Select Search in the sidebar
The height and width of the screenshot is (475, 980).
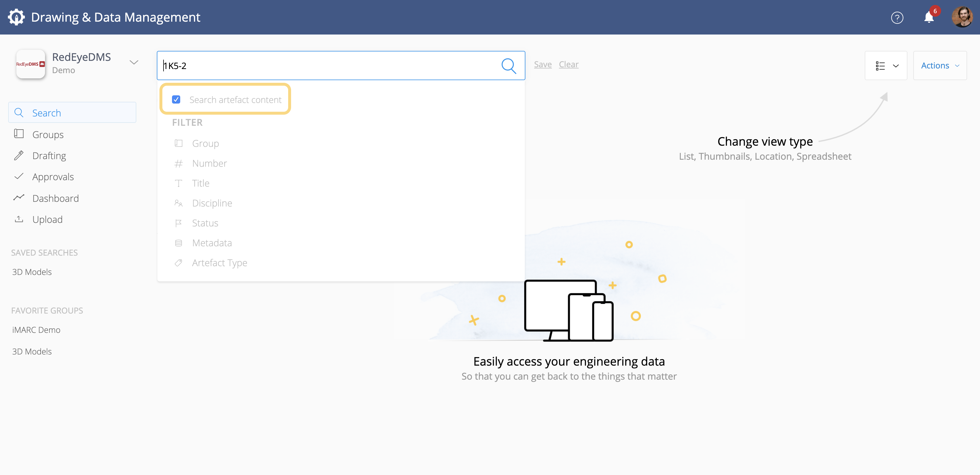click(x=72, y=113)
